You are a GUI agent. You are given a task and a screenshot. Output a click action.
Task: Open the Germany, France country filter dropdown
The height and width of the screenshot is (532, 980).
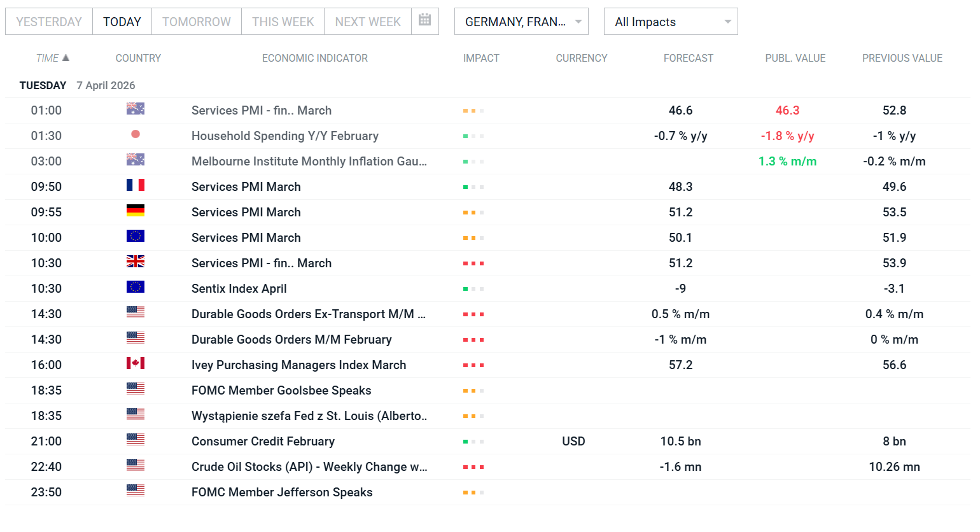pos(521,22)
